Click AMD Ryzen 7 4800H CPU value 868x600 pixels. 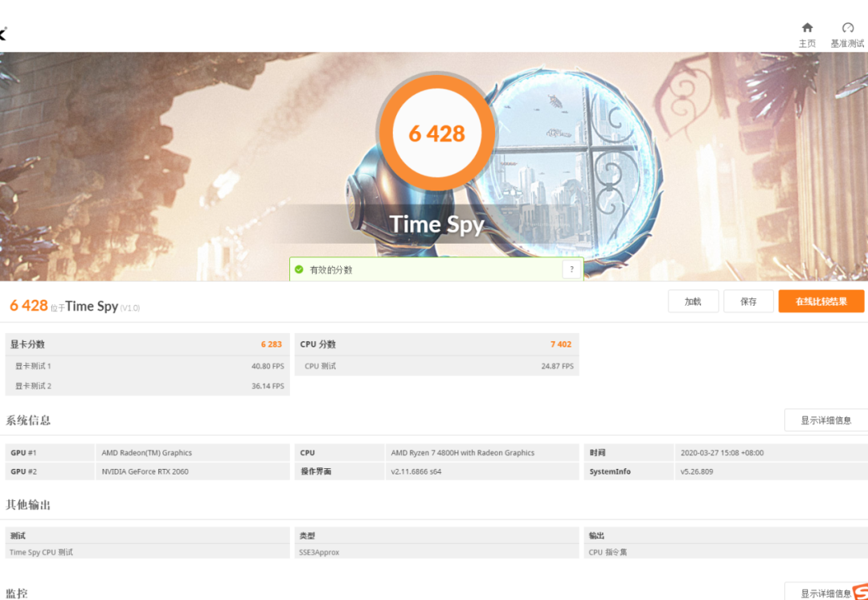coord(462,453)
